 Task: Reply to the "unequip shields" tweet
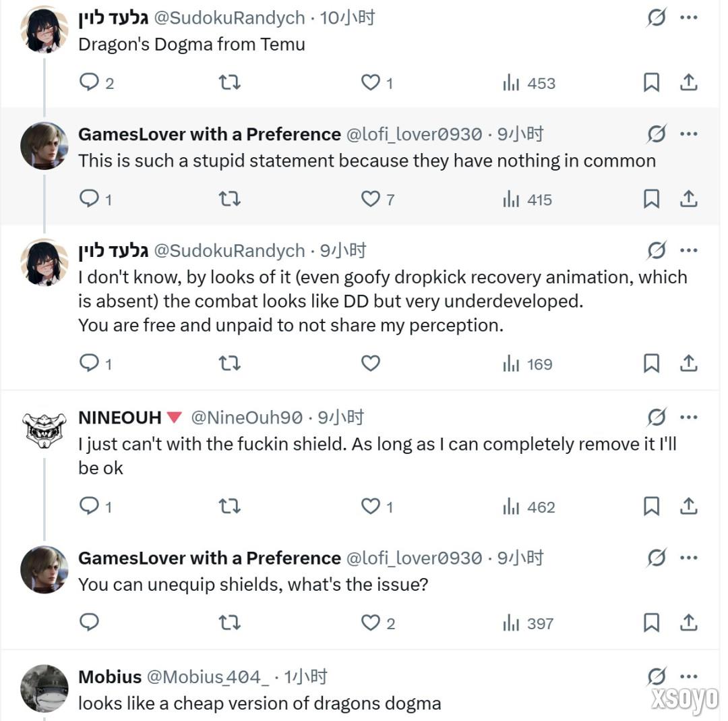90,623
